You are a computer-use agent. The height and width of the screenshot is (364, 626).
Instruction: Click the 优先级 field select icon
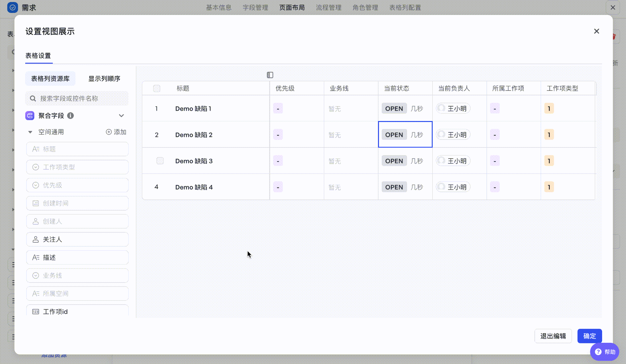pos(36,185)
